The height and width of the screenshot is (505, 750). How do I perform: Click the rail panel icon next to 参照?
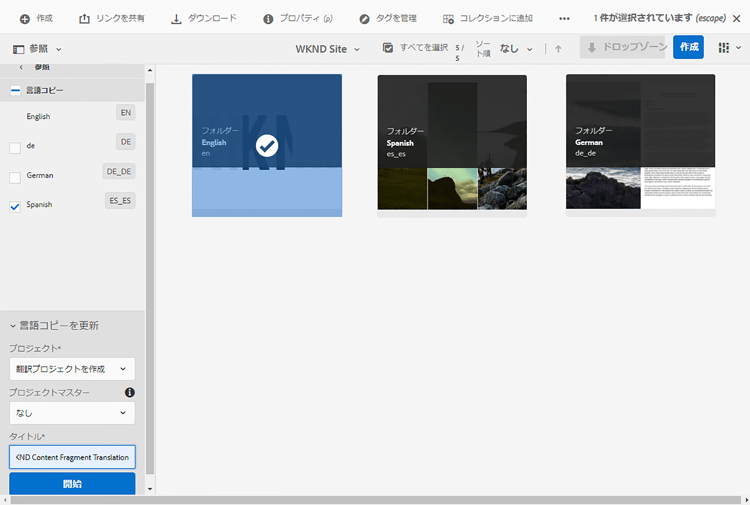coord(19,49)
